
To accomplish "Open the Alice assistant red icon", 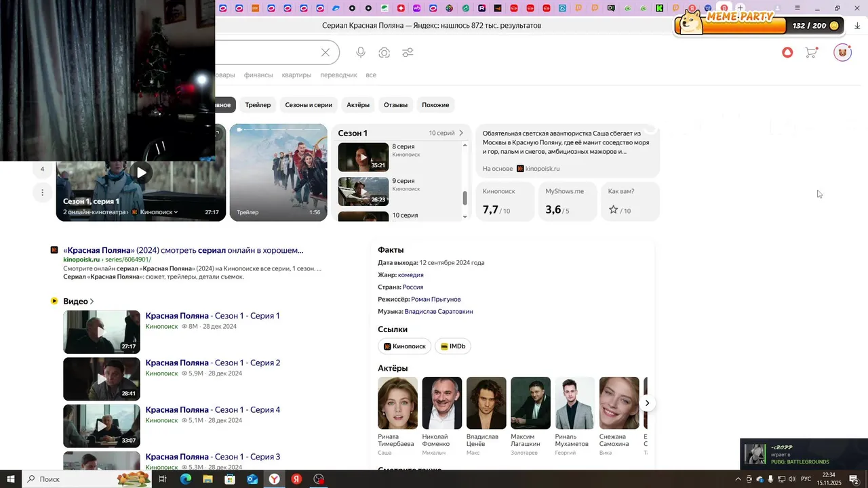I will (787, 52).
